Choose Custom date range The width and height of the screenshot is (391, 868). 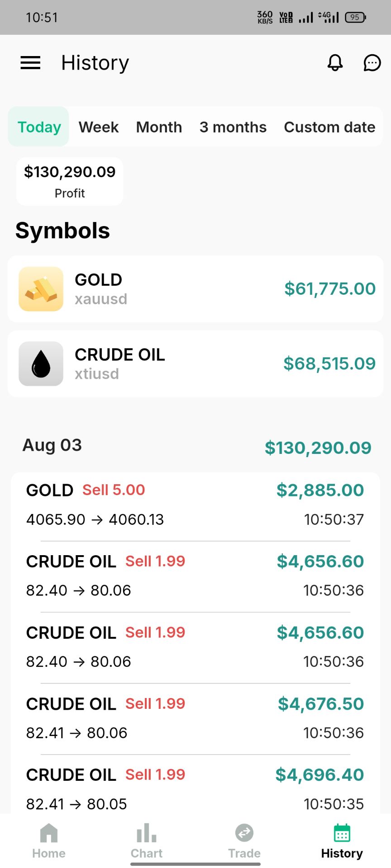329,127
